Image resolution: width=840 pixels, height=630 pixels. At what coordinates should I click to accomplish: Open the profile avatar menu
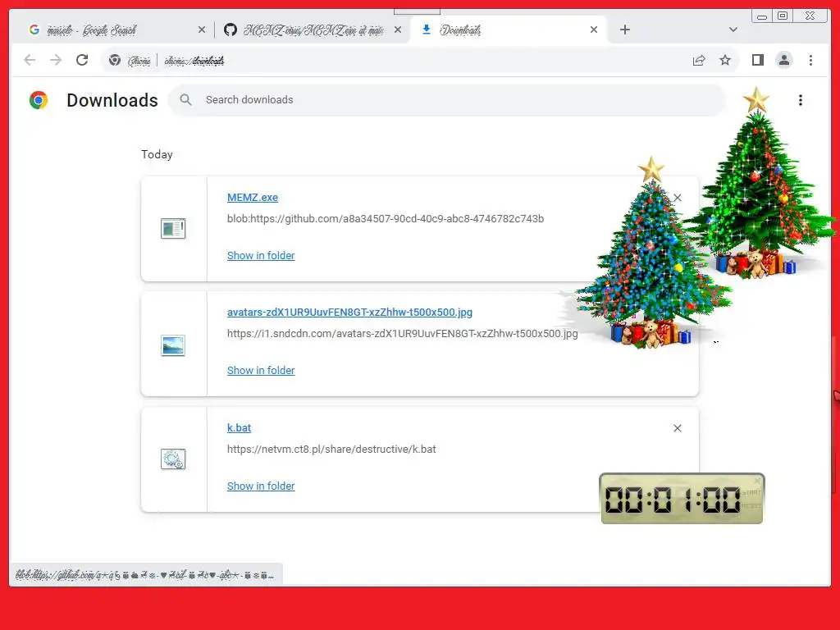(x=783, y=60)
